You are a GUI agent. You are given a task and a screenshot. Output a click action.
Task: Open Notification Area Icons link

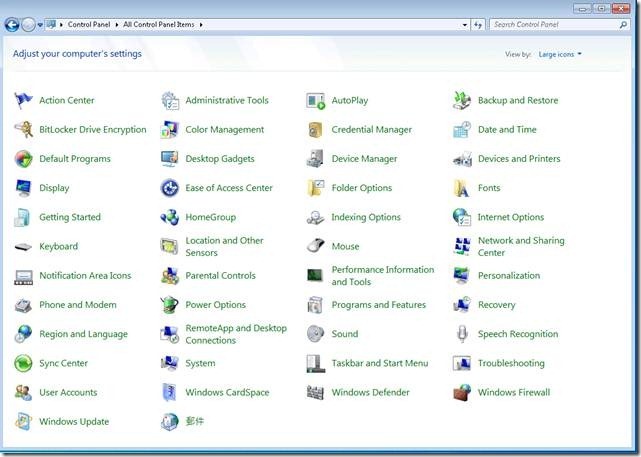(x=85, y=276)
